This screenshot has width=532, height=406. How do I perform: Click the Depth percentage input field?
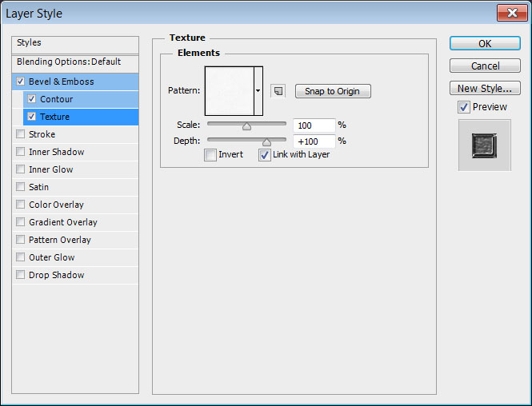(x=314, y=141)
